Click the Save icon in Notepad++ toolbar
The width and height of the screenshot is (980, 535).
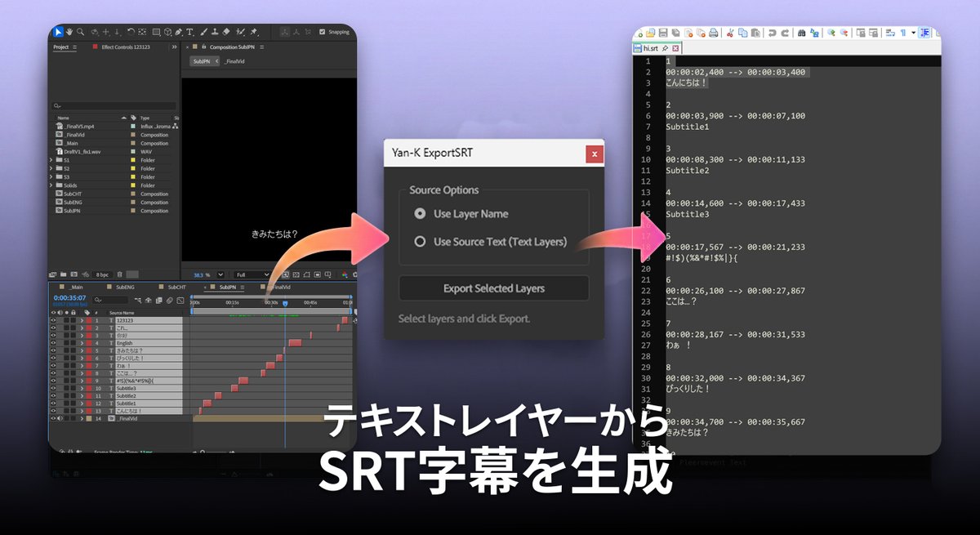pos(663,33)
